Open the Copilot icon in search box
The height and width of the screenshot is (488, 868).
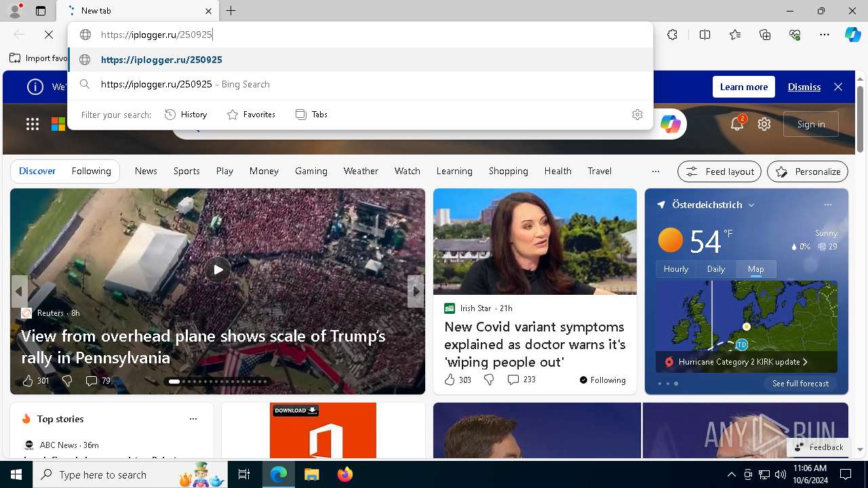click(670, 124)
